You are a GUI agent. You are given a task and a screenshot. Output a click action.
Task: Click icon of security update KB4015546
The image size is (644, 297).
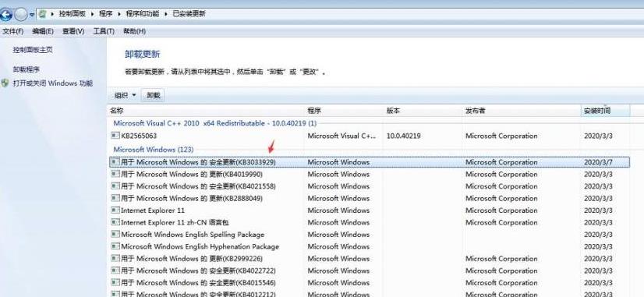(115, 283)
